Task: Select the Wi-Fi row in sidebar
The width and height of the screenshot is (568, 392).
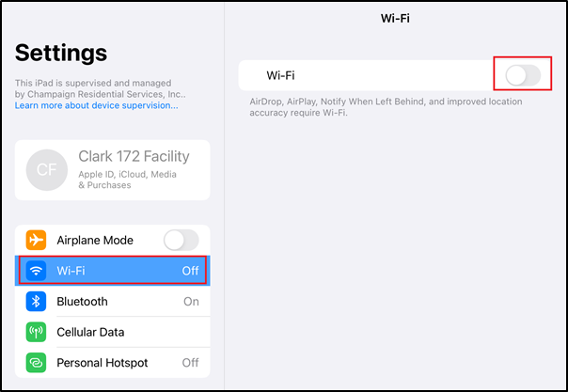Action: point(112,271)
